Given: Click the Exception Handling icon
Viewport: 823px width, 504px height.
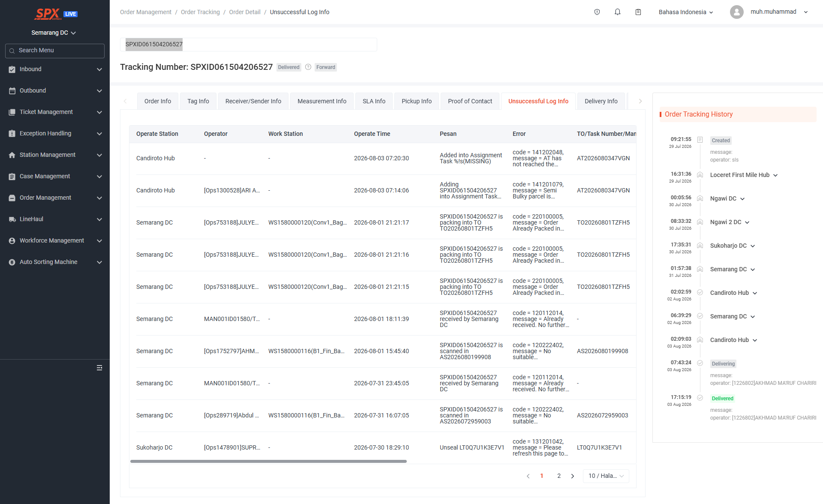Looking at the screenshot, I should click(x=12, y=134).
